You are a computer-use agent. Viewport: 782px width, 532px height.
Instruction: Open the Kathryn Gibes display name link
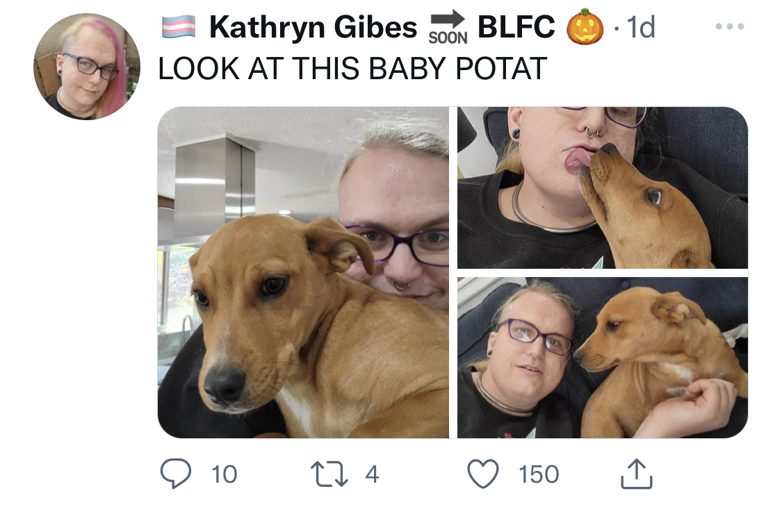tap(313, 27)
